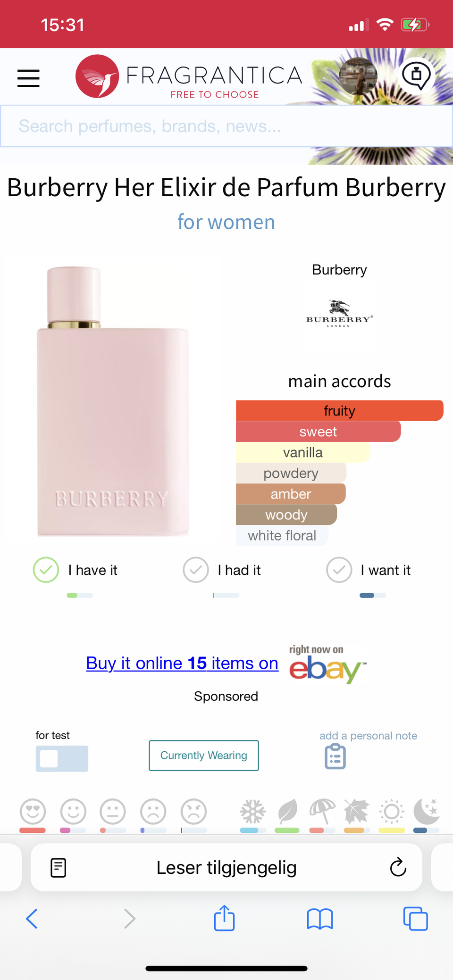This screenshot has width=453, height=980.
Task: Tap the Fragrantica hummingbird logo
Action: pos(97,76)
